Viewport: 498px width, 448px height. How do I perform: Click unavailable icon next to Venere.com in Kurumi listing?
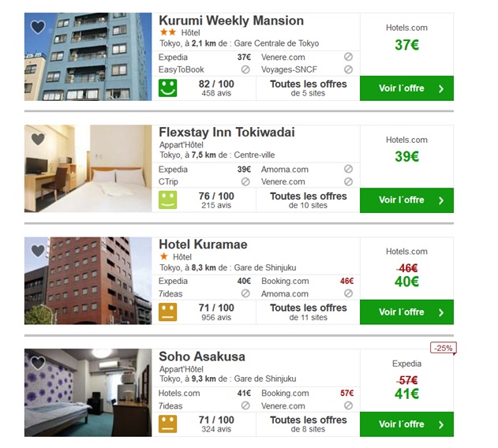(x=348, y=57)
